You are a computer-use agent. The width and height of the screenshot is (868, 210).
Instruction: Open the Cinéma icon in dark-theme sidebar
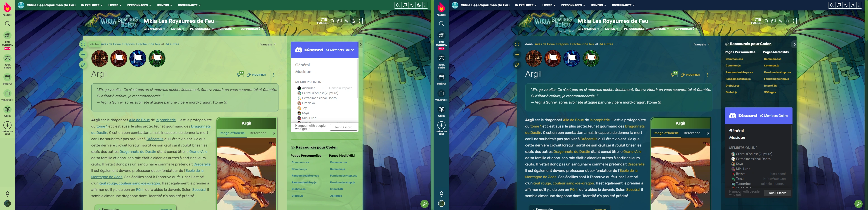coord(441,78)
